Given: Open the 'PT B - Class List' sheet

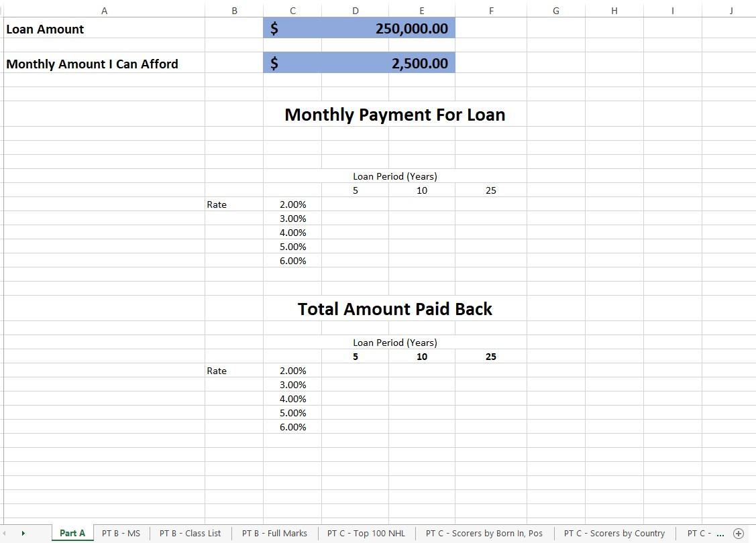Looking at the screenshot, I should [x=190, y=533].
